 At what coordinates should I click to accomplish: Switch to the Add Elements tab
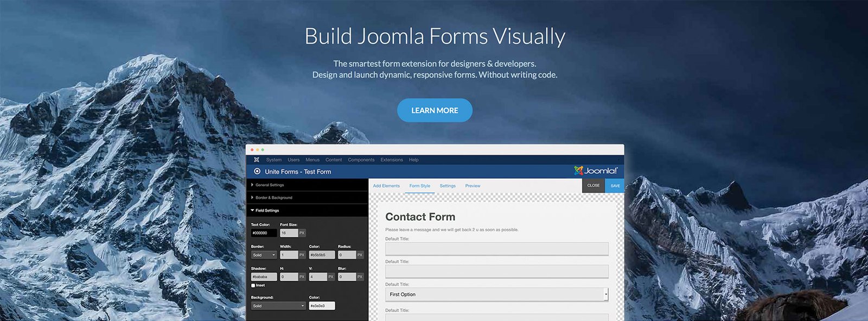coord(386,186)
